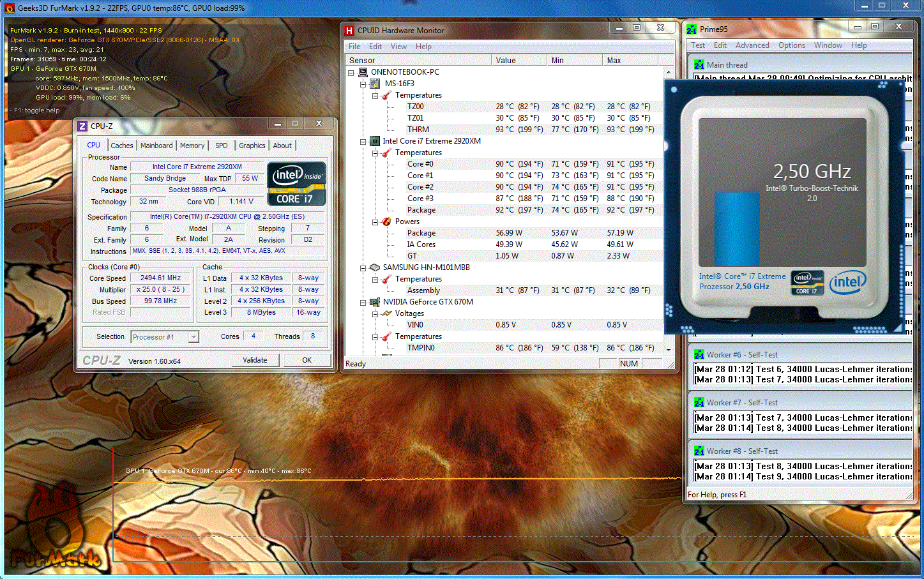Click the Voltages icon under NVIDIA GeForce

387,313
